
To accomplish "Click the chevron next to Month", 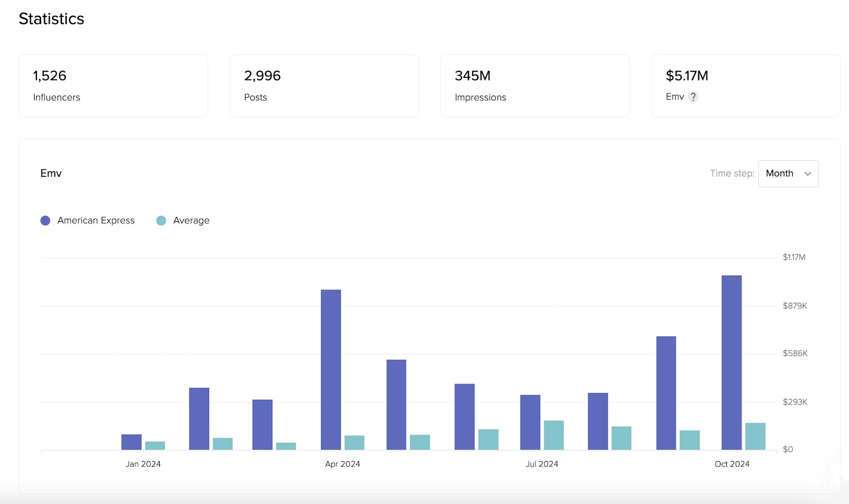I will (808, 174).
